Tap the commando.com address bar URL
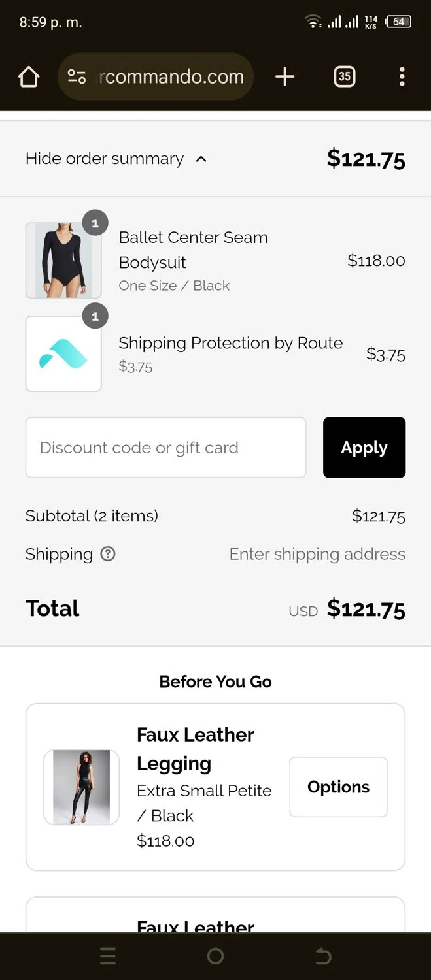Screen dimensions: 431x980 point(171,77)
